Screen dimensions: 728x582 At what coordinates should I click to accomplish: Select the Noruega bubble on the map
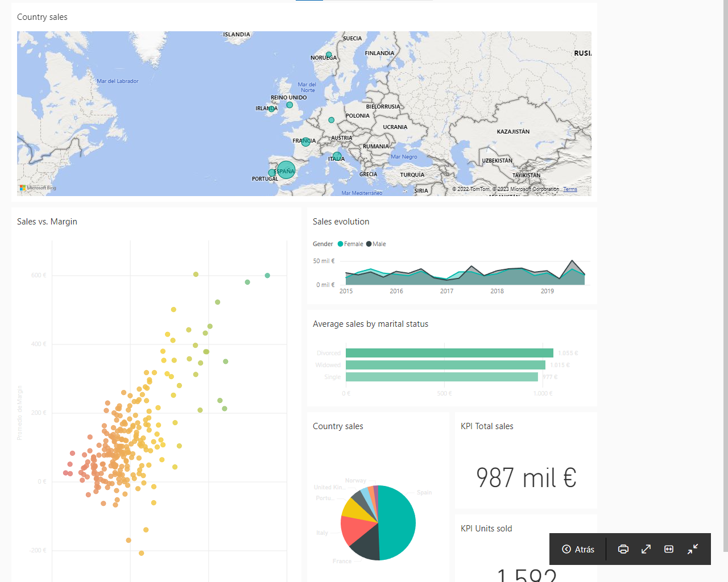point(329,55)
